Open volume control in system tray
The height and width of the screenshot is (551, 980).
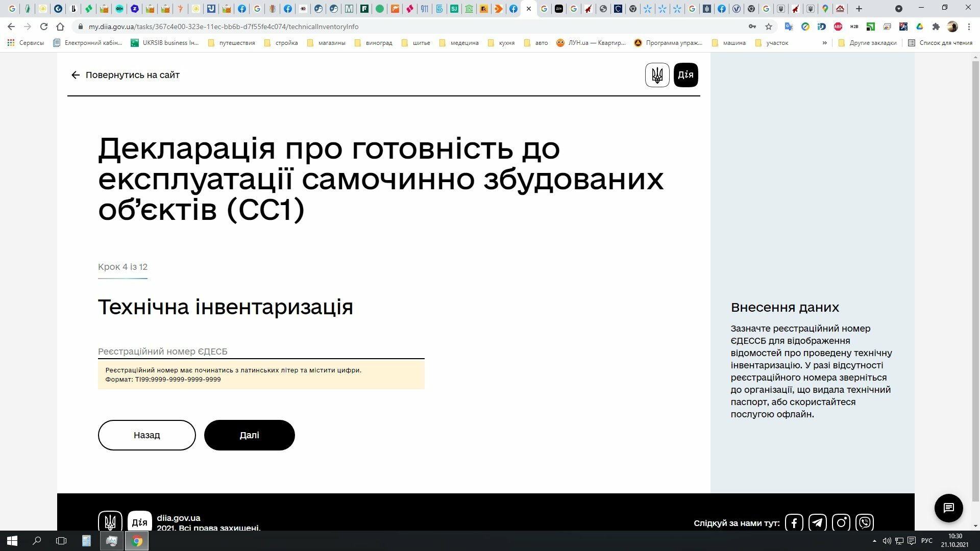(887, 541)
